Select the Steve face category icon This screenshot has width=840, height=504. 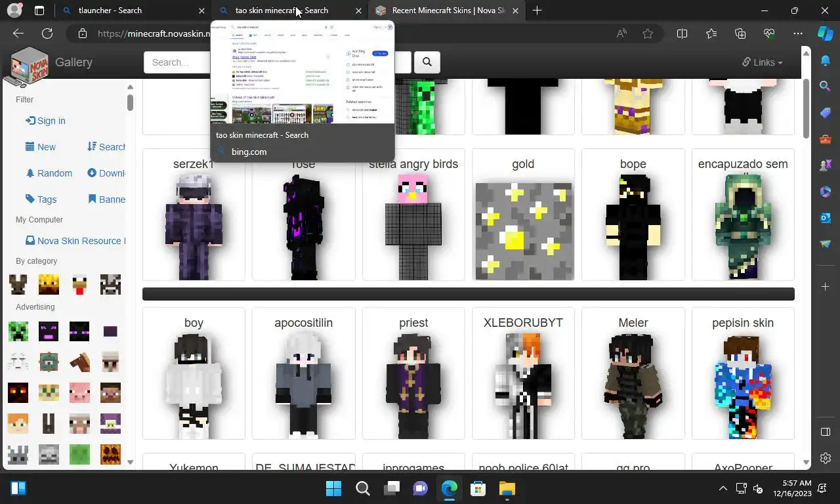pyautogui.click(x=110, y=392)
